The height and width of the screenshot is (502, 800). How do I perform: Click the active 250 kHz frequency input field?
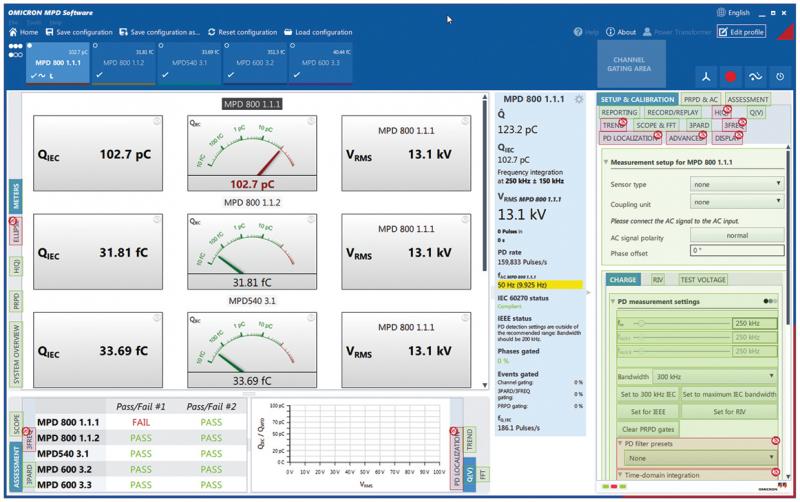tap(755, 323)
